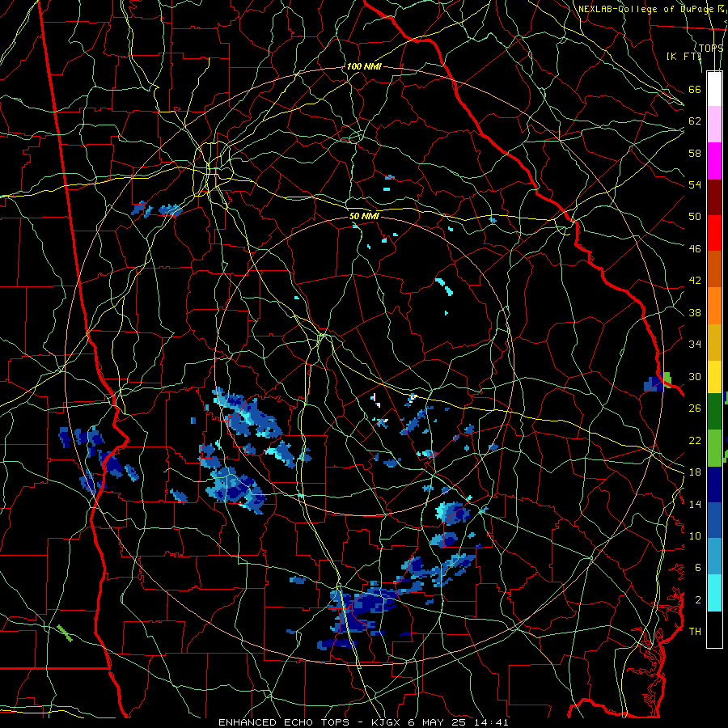Click the "10" legend value

tap(695, 536)
